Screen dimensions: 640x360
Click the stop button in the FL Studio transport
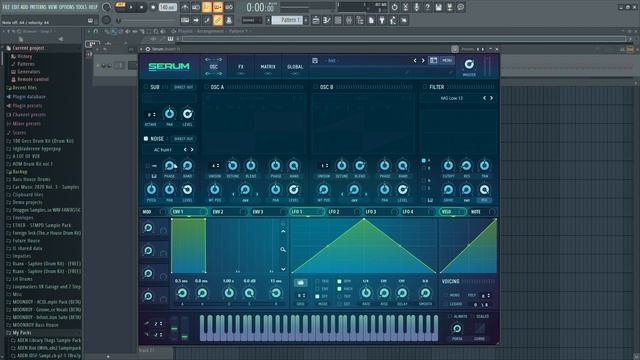point(142,7)
